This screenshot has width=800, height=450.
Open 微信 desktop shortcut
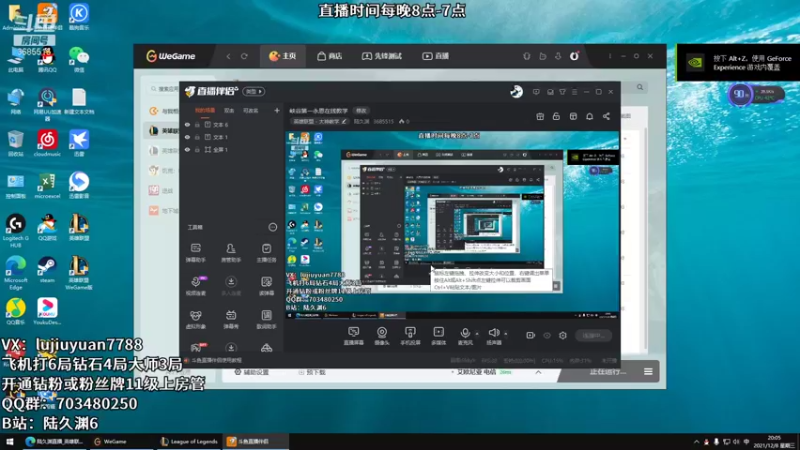click(79, 59)
